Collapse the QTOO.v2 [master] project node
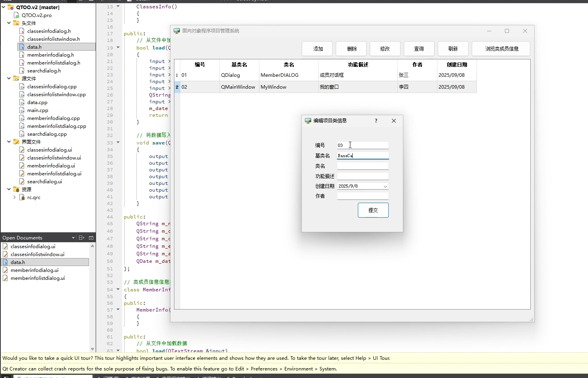This screenshot has width=588, height=378. coord(4,7)
